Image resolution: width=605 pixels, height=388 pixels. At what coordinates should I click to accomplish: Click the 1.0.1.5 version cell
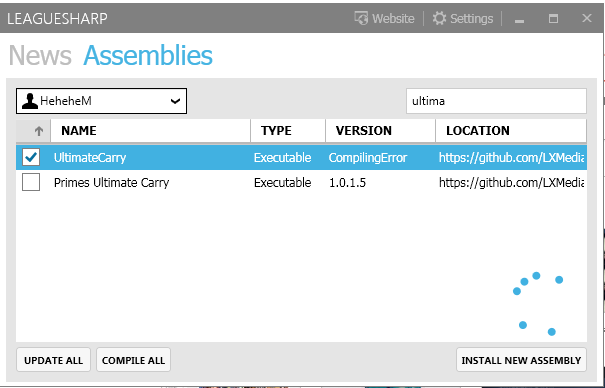tap(347, 182)
